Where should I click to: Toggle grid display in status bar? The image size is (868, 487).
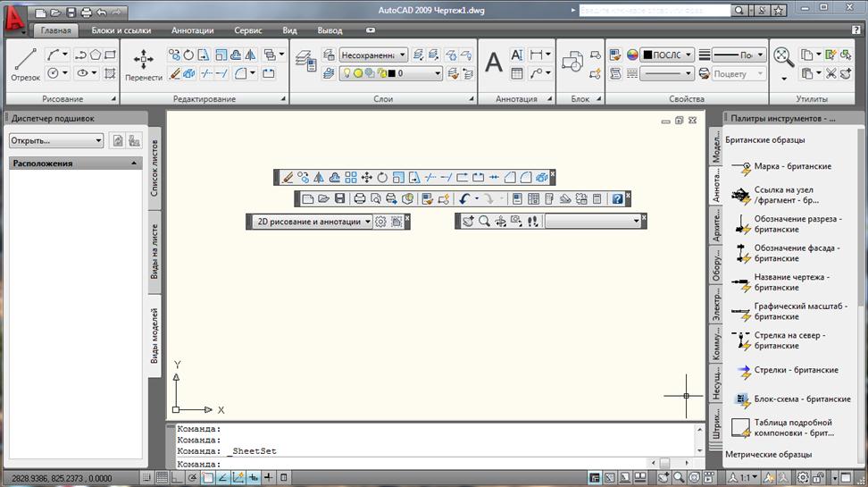point(162,477)
